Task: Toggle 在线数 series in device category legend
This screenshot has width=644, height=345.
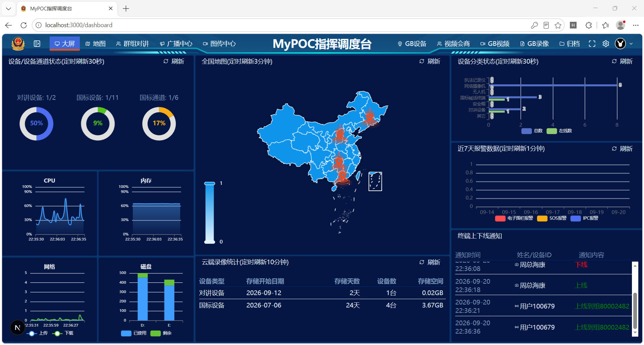Action: tap(559, 131)
